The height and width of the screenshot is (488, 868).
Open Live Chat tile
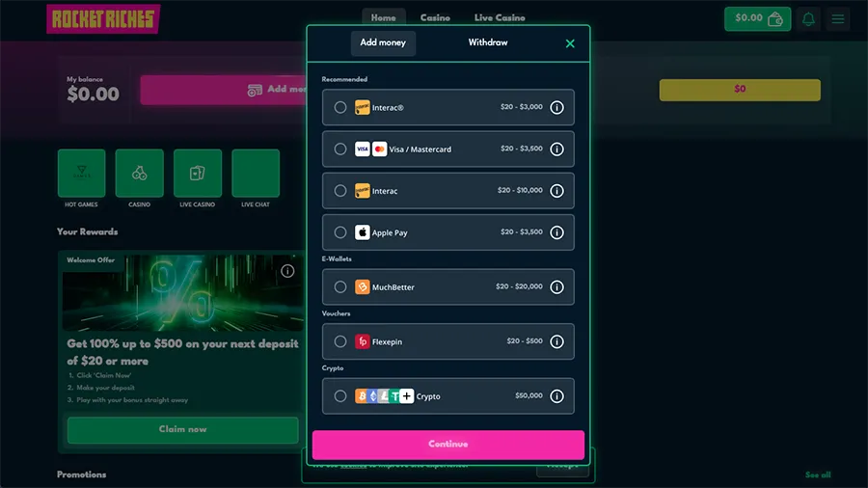tap(256, 173)
